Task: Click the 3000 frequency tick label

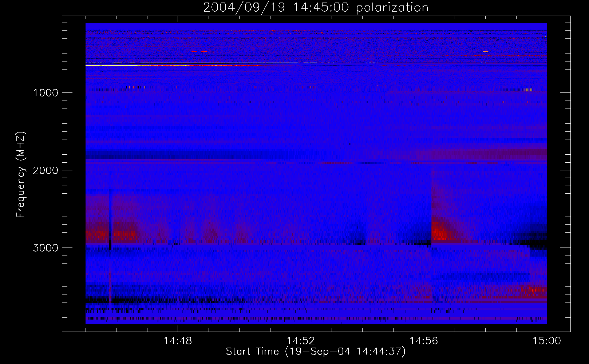Action: [x=46, y=248]
